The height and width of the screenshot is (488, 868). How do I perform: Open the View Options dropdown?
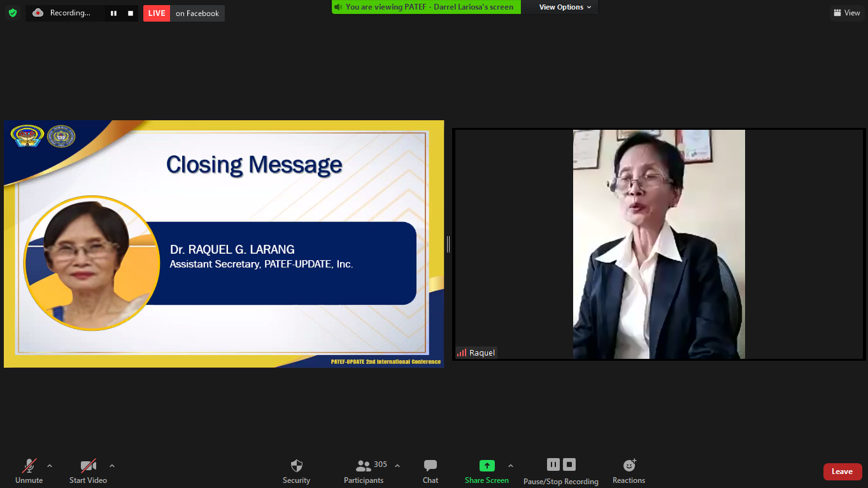[x=565, y=7]
